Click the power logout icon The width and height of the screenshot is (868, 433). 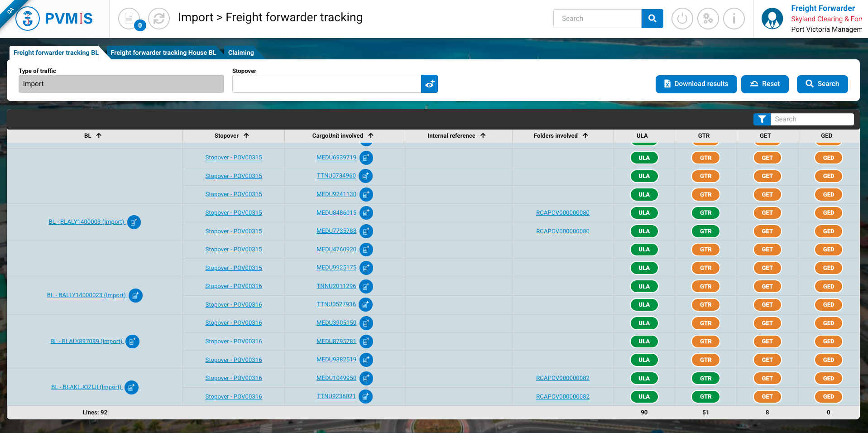(682, 19)
